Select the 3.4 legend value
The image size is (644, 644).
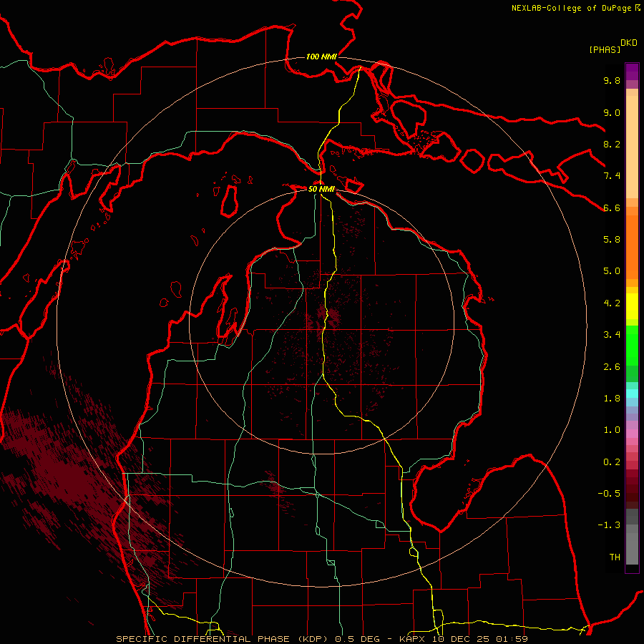click(612, 335)
